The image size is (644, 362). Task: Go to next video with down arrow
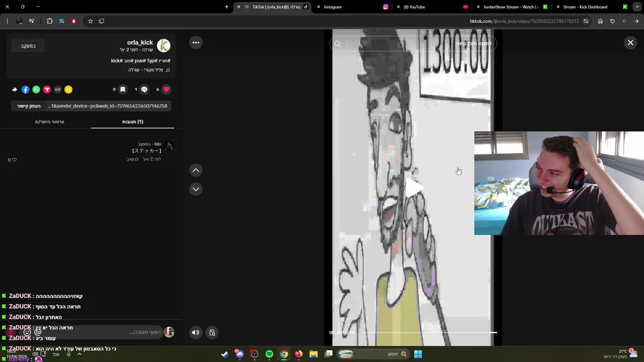196,189
